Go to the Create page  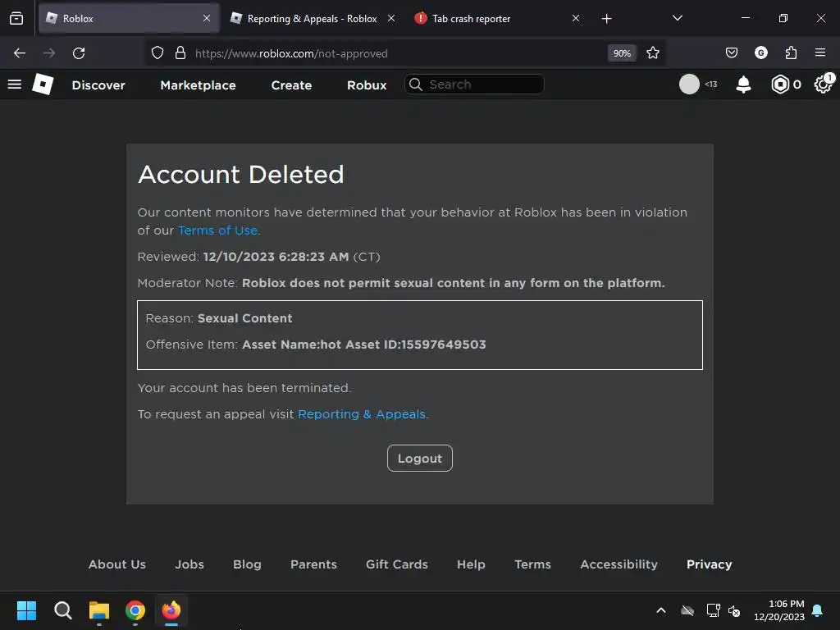click(291, 85)
